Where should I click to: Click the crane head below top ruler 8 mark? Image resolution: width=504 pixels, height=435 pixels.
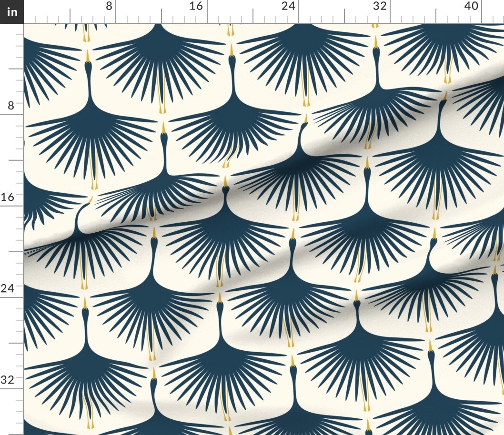pos(88,66)
